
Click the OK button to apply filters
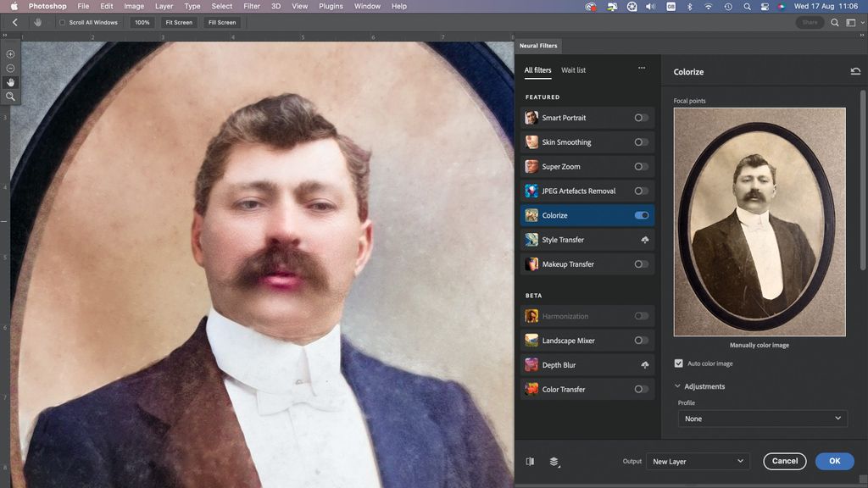coord(834,461)
